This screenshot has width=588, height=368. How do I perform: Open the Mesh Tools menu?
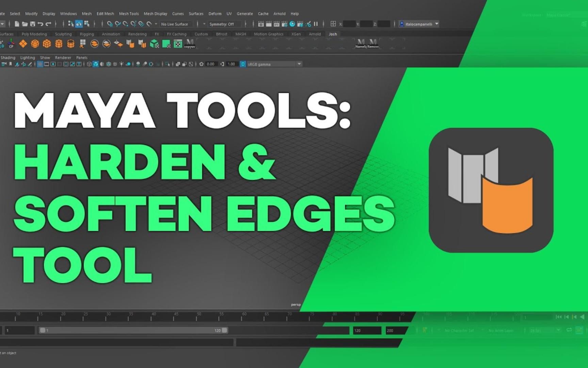129,14
